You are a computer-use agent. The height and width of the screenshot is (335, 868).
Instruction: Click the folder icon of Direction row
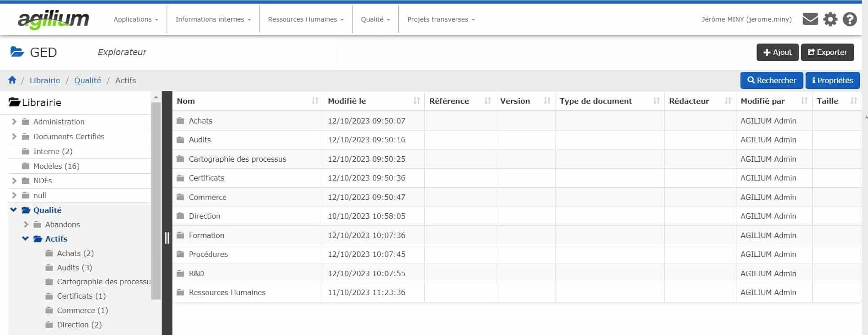click(x=181, y=216)
